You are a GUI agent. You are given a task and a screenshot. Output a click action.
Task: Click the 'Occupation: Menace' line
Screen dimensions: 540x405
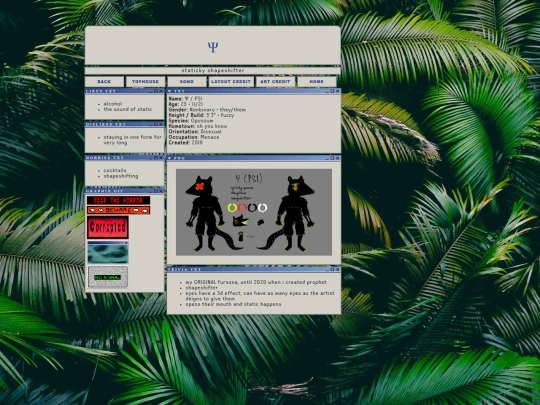pyautogui.click(x=194, y=137)
